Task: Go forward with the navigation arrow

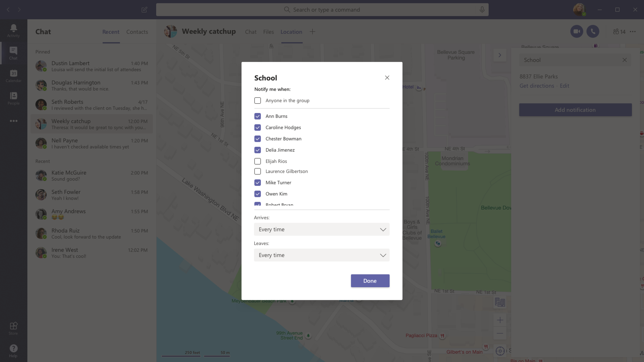Action: (19, 10)
